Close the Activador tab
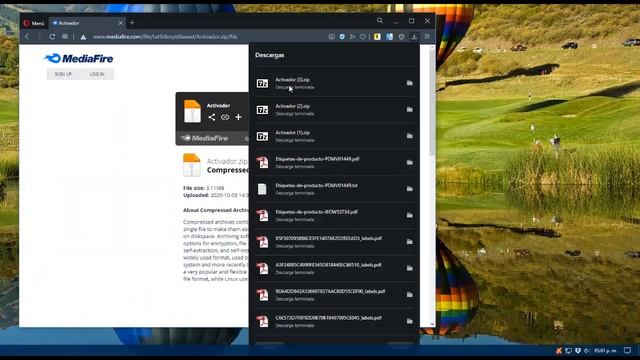 [120, 23]
